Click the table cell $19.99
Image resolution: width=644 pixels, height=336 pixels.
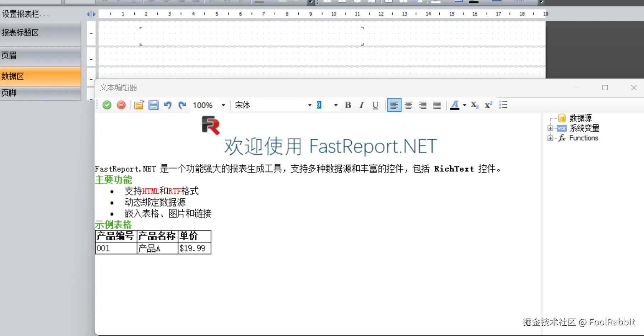[x=195, y=248]
